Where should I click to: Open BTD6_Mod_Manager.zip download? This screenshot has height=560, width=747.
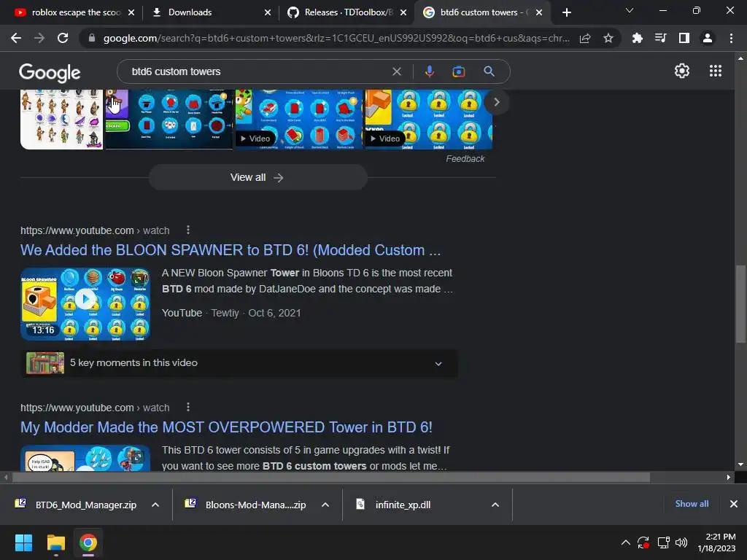click(x=77, y=505)
